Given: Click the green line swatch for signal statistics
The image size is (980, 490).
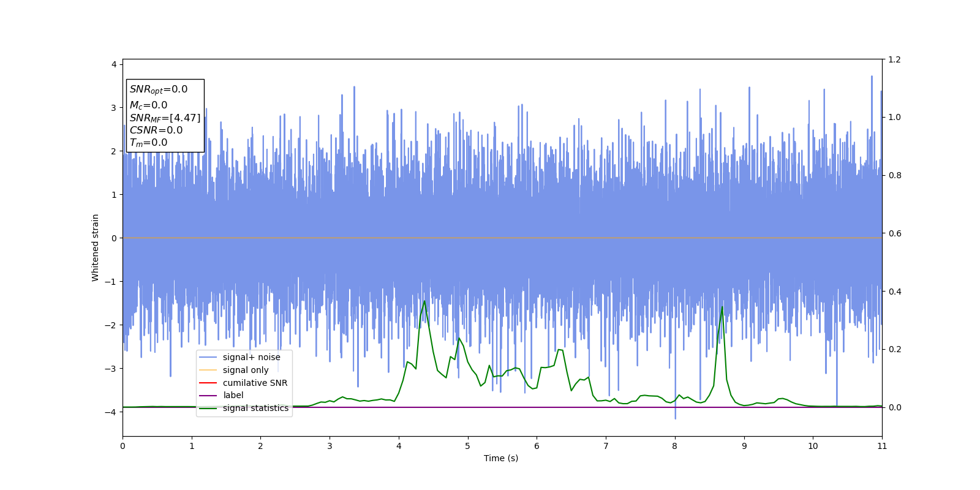Looking at the screenshot, I should (208, 409).
